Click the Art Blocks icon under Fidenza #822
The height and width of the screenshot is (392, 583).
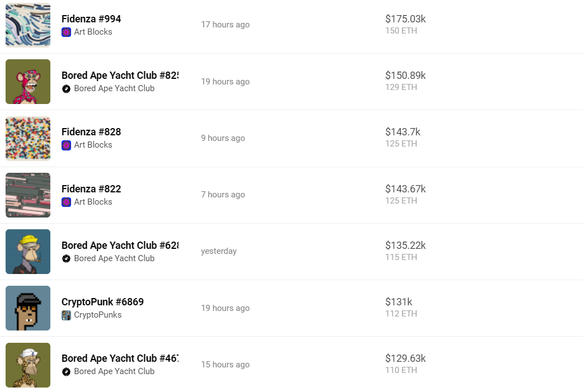pyautogui.click(x=66, y=202)
